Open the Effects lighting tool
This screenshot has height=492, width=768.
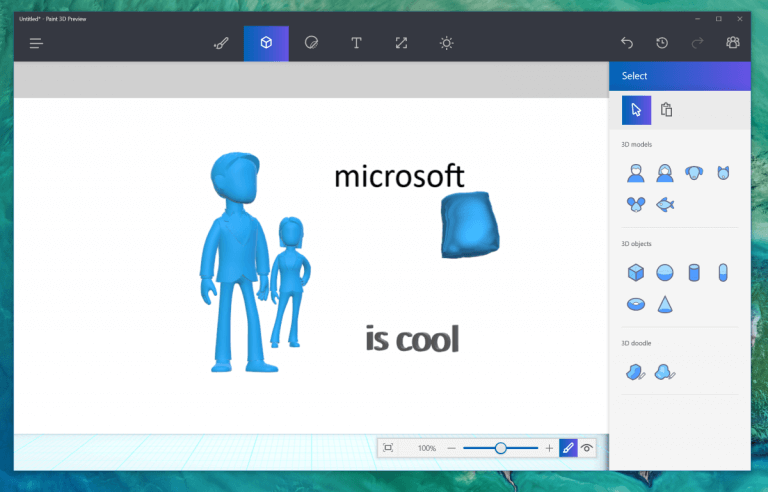(446, 43)
